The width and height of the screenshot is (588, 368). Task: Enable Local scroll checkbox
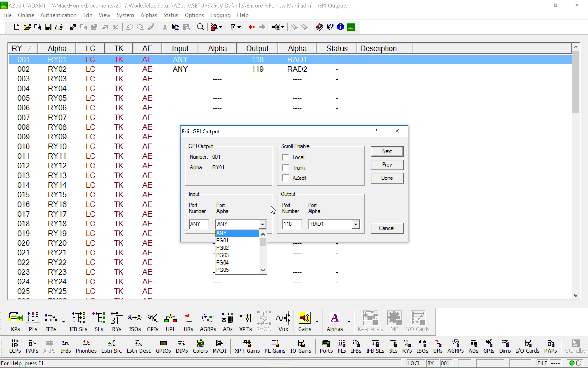coord(286,157)
